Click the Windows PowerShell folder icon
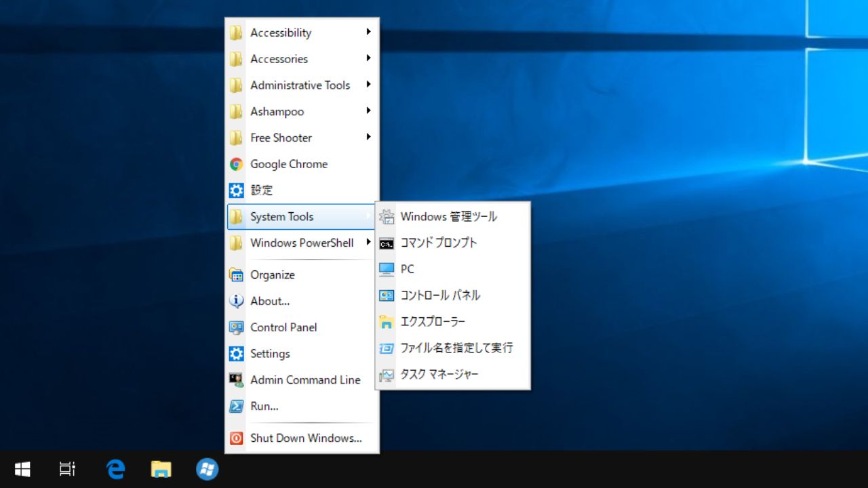 tap(236, 243)
